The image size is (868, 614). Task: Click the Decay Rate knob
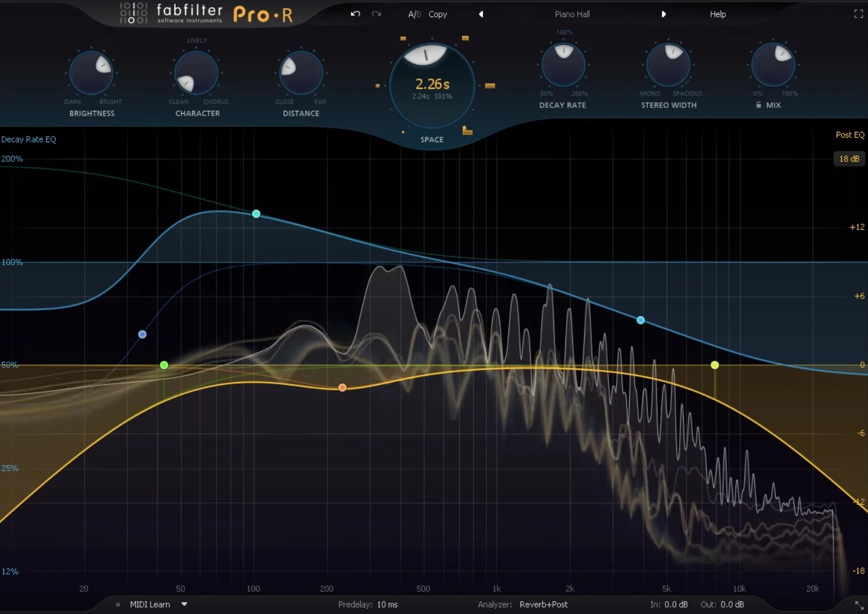(564, 64)
